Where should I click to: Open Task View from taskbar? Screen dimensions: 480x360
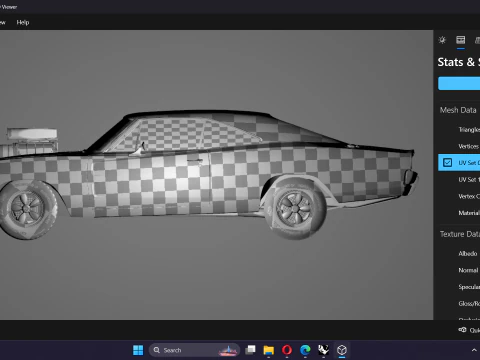(250, 350)
